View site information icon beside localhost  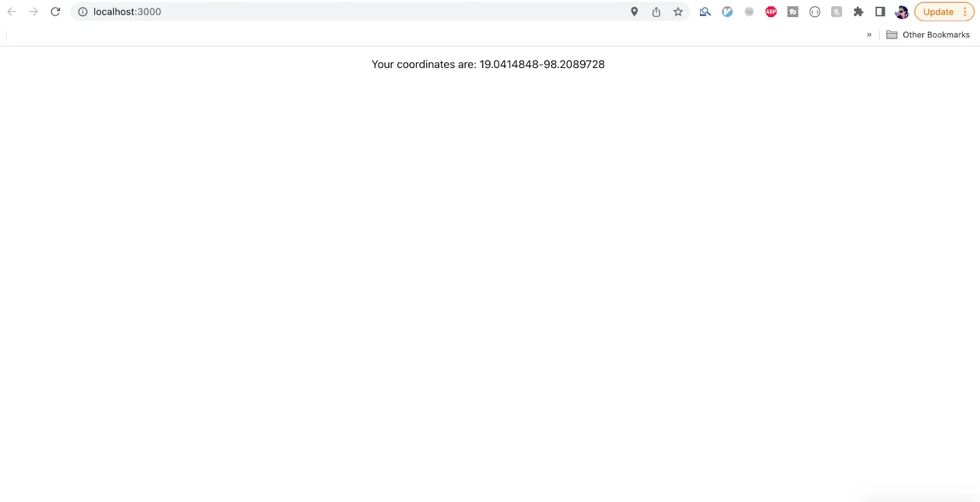pyautogui.click(x=83, y=12)
